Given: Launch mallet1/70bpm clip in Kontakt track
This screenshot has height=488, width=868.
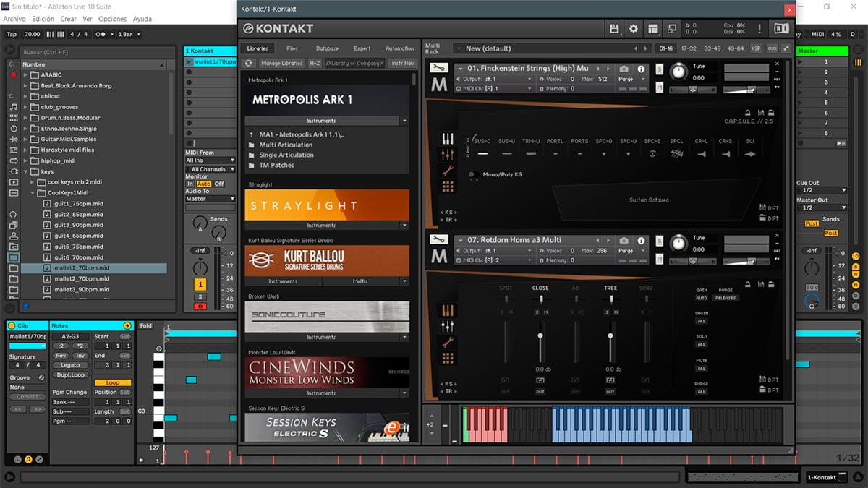Looking at the screenshot, I should [x=190, y=62].
